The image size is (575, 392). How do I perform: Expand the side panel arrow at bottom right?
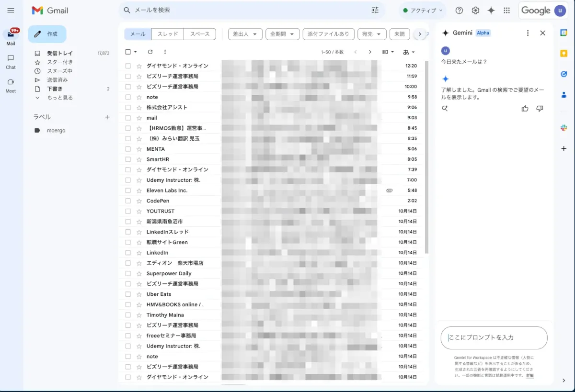click(x=564, y=381)
